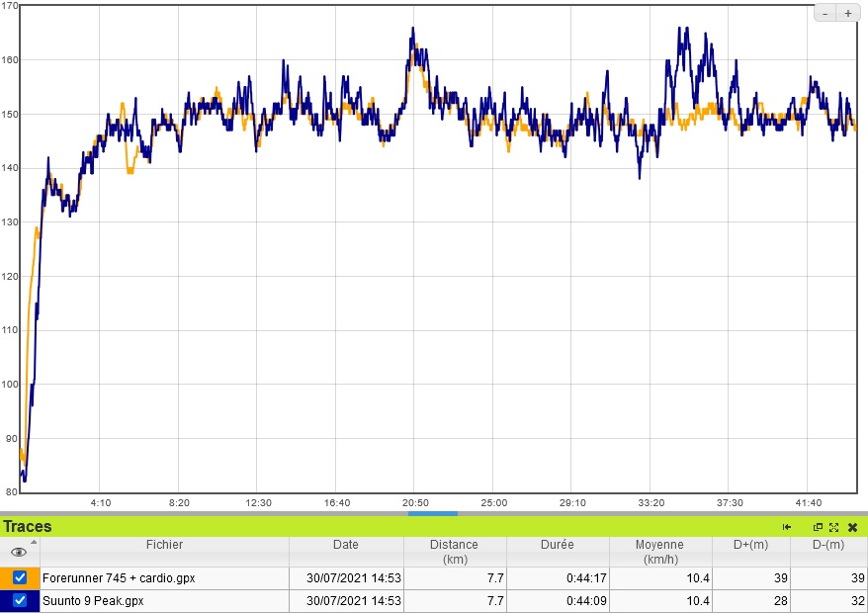
Task: Detach the Traces panel into a window
Action: [x=819, y=527]
